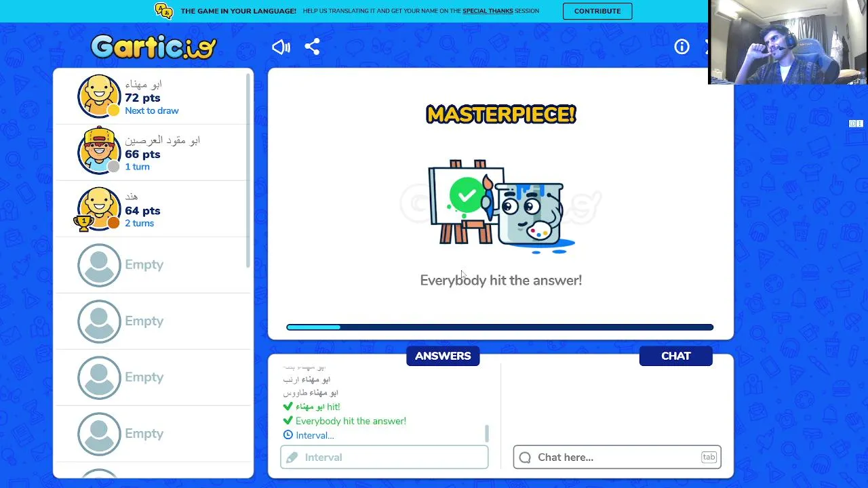The height and width of the screenshot is (488, 868).
Task: Click the answers list scrollbar
Action: pos(486,433)
